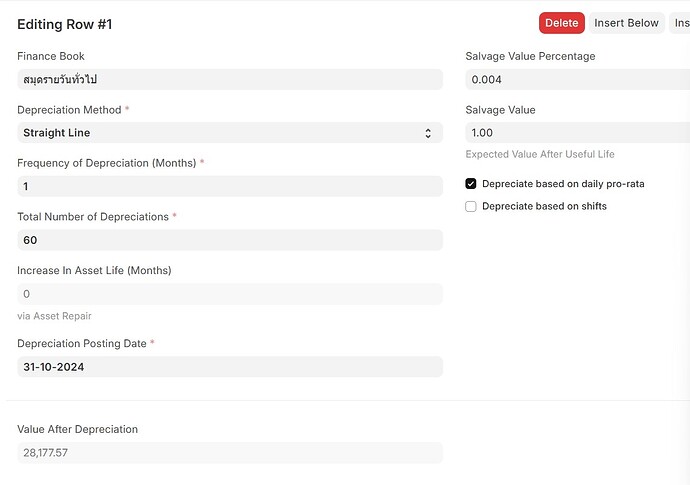Click the 'Depreciation Method' label
Screen dimensions: 690x485
69,110
